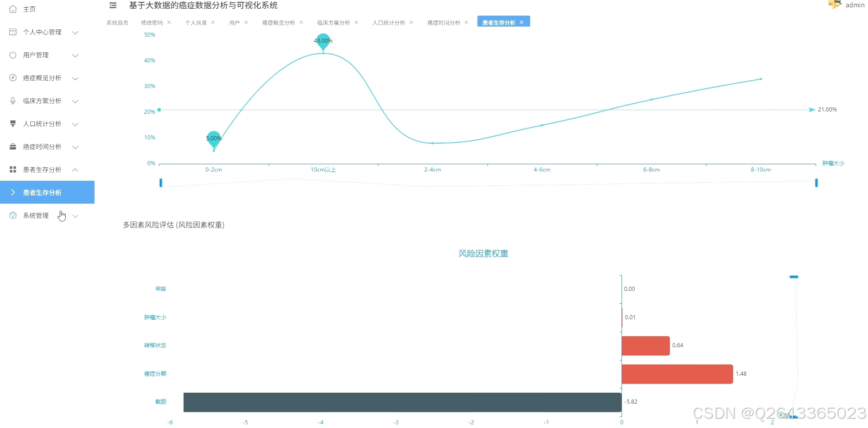Screen dimensions: 868x428
Task: Expand 用户管理 chevron
Action: [x=76, y=56]
